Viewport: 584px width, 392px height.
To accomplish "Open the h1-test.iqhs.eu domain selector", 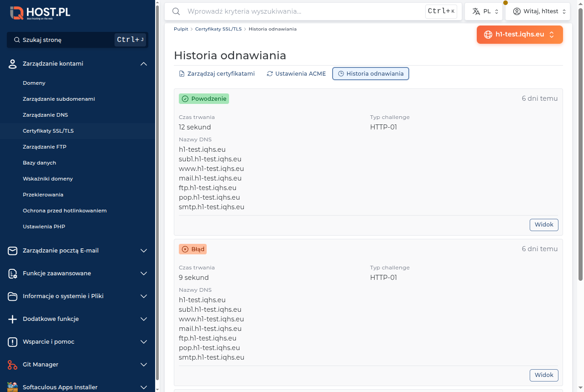I will pyautogui.click(x=520, y=34).
